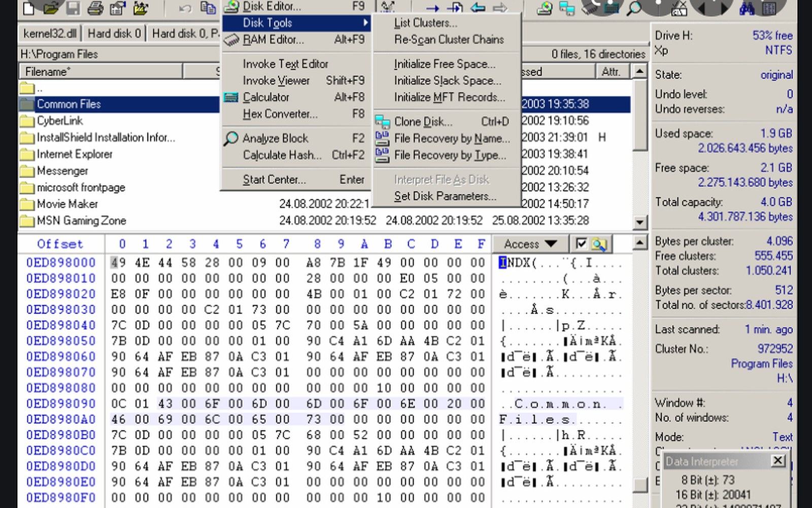Select the MSN Gaming Zone folder row

click(325, 221)
